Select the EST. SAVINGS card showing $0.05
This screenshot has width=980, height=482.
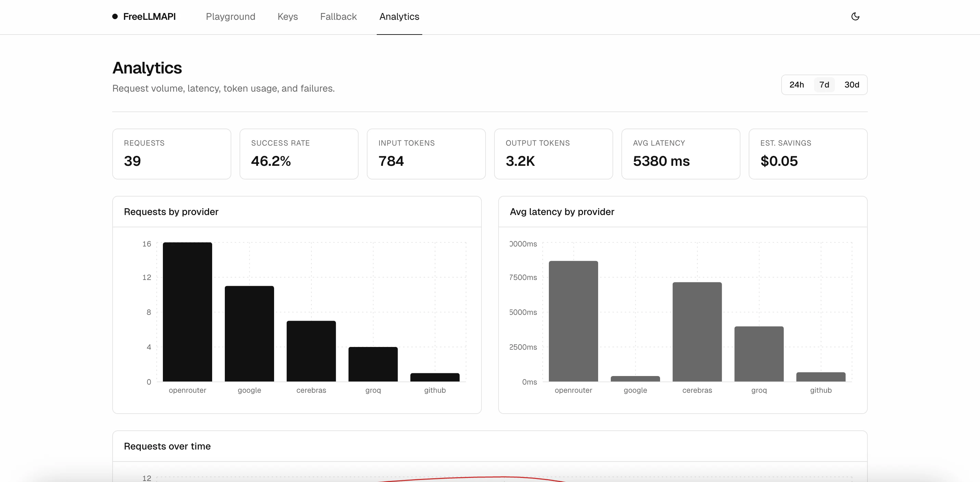point(808,153)
